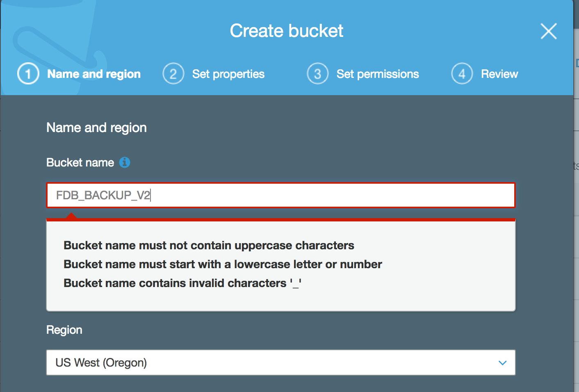Close the Create bucket dialog

click(548, 31)
